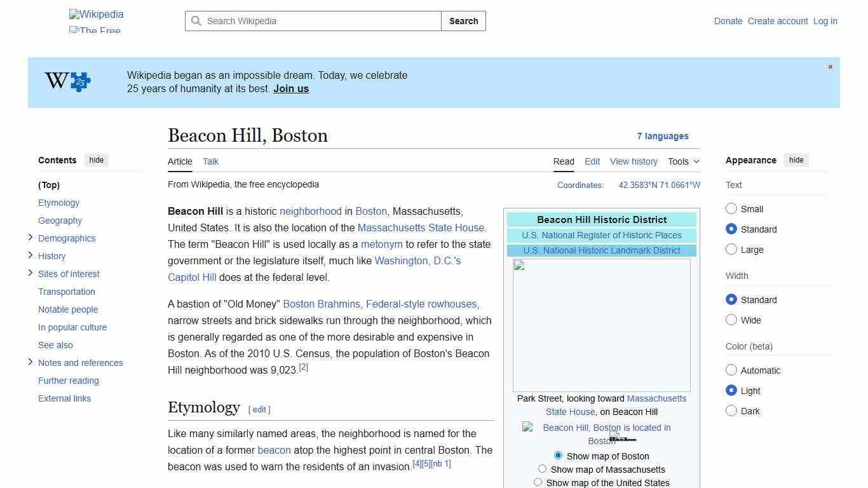
Task: Dismiss the anniversary banner with the × icon
Action: [x=830, y=66]
